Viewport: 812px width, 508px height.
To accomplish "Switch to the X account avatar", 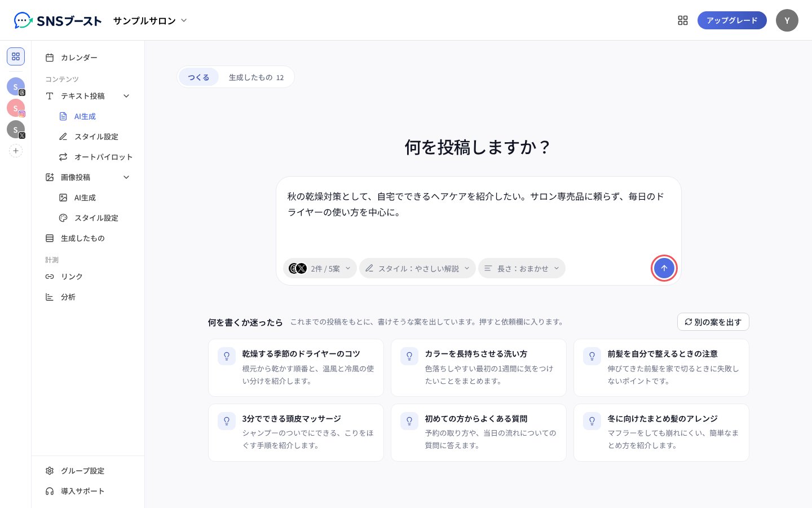I will coord(16,129).
